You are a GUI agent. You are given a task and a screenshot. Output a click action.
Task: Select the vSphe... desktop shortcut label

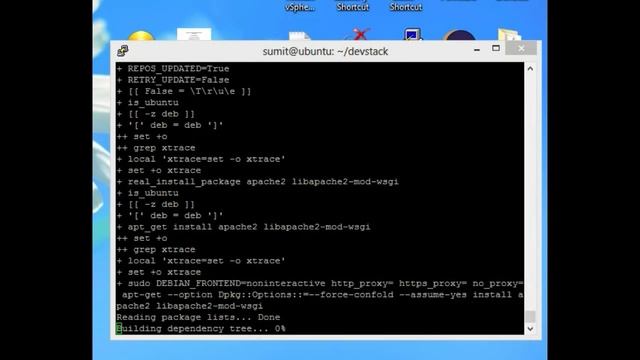pyautogui.click(x=299, y=7)
